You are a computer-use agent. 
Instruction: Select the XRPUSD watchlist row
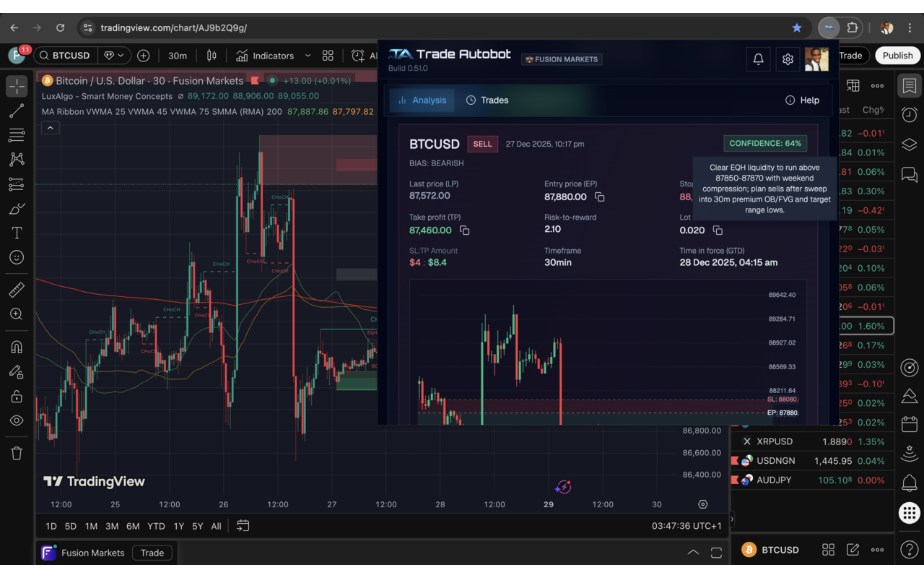pyautogui.click(x=811, y=441)
